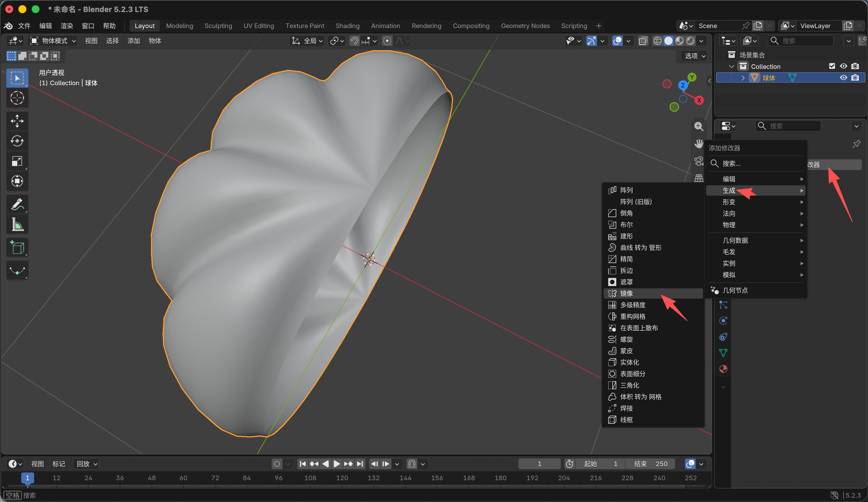
Task: Click play animation button
Action: (336, 464)
